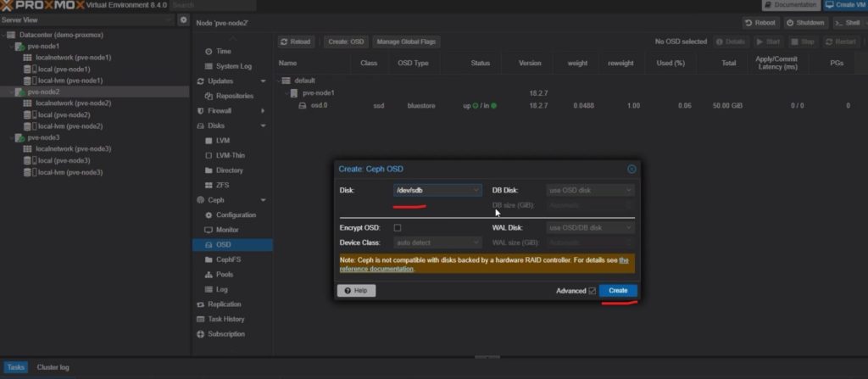
Task: Click the node Shutdown button
Action: tap(805, 23)
